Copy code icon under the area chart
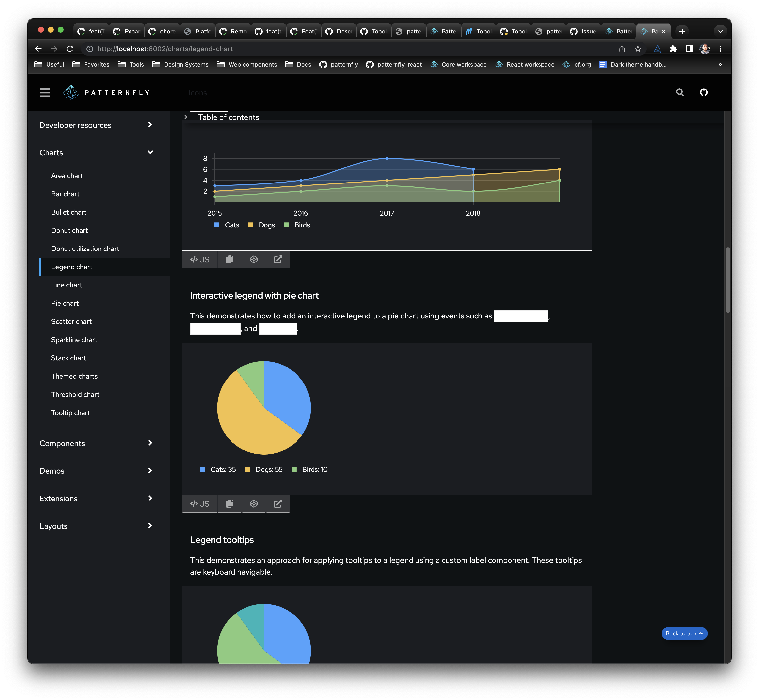Screen dimensions: 759x700 [x=230, y=259]
